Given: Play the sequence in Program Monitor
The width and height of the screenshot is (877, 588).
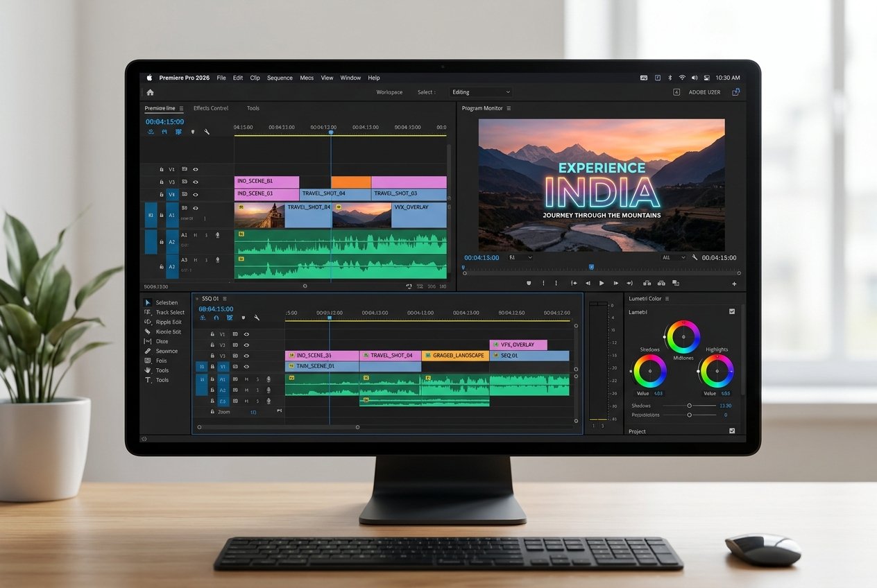Looking at the screenshot, I should 602,284.
